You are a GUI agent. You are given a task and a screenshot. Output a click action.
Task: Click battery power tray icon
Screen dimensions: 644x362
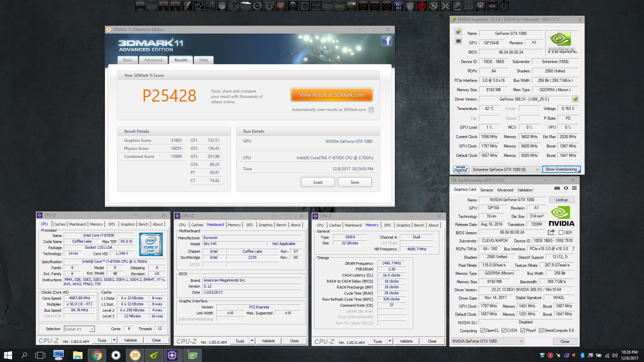599,355
